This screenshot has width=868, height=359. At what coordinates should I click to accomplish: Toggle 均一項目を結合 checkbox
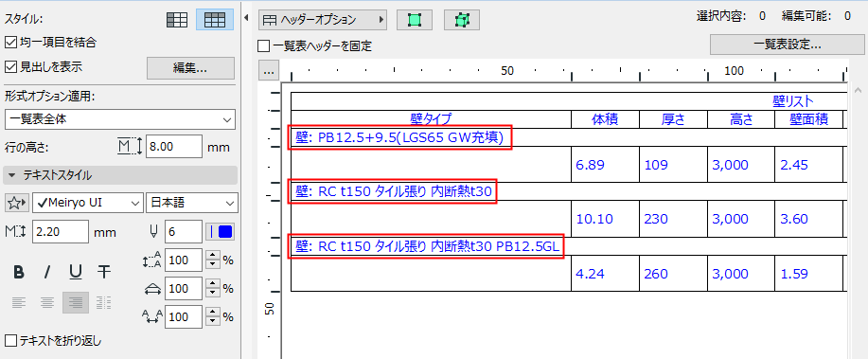point(10,42)
